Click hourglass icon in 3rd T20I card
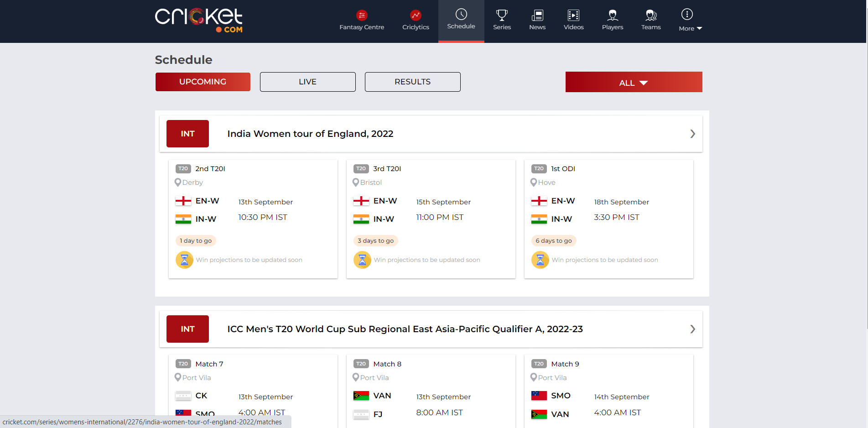 click(x=362, y=260)
